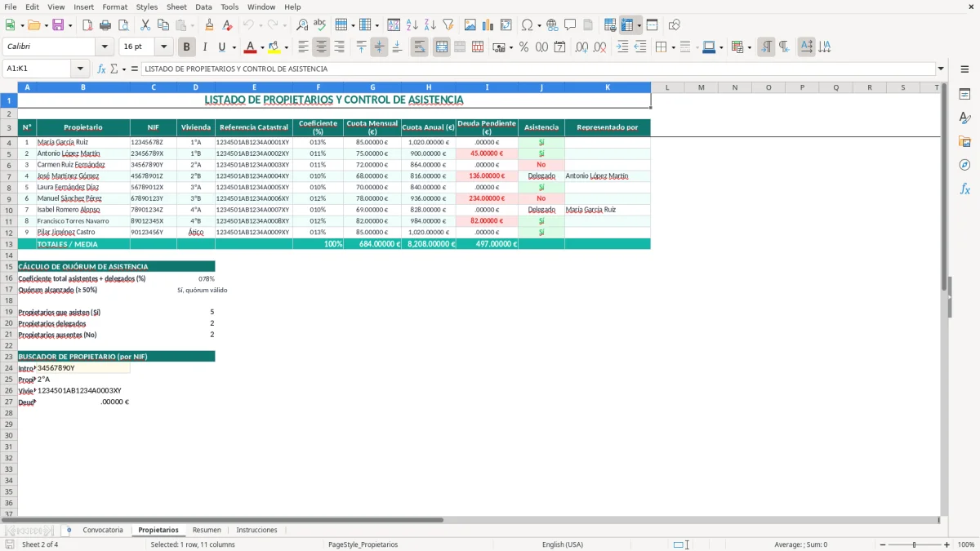
Task: Click the Insert Comment icon
Action: point(570,25)
